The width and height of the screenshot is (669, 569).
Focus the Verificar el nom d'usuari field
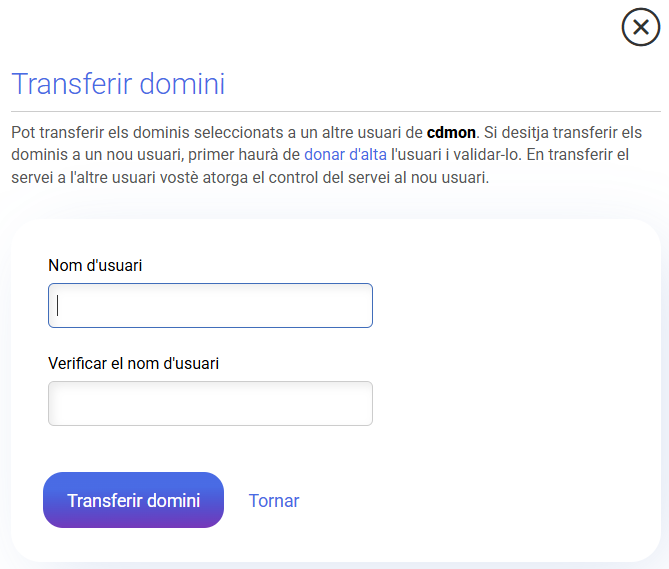pos(210,403)
